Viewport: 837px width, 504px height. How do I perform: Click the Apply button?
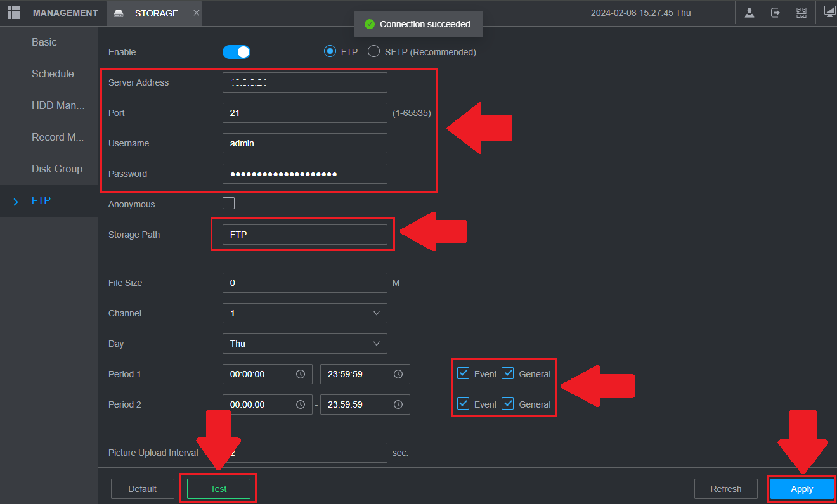802,489
